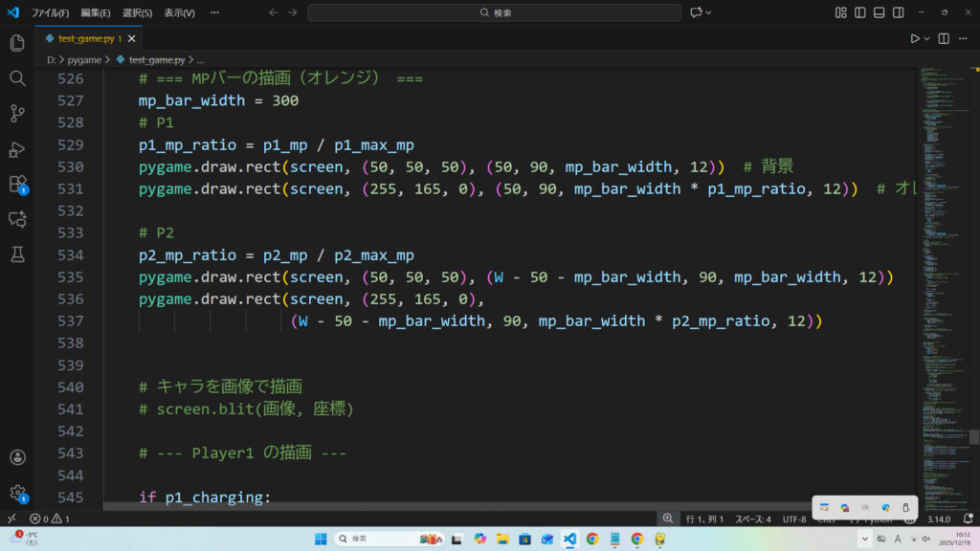This screenshot has width=980, height=551.
Task: Open the Search view in activity bar
Action: click(x=16, y=78)
